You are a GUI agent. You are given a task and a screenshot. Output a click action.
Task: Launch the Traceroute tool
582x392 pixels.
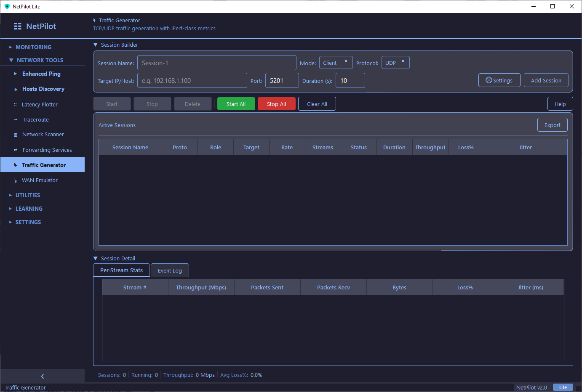point(35,119)
